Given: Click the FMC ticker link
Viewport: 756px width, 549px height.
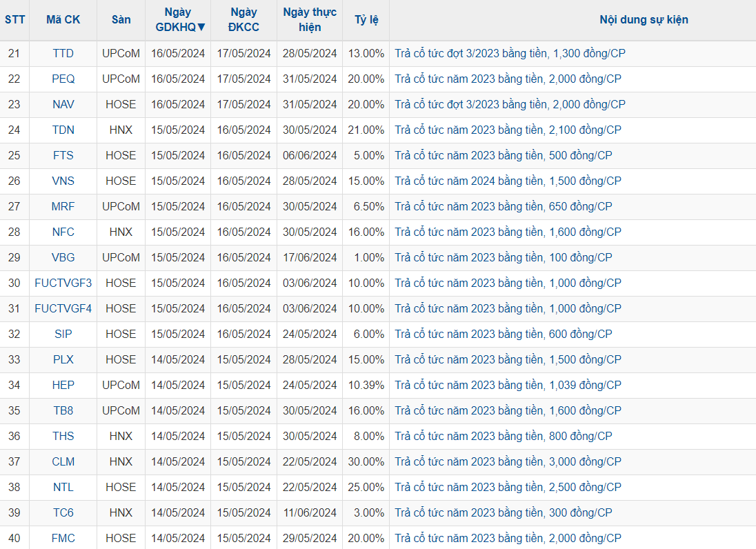Looking at the screenshot, I should (x=63, y=538).
